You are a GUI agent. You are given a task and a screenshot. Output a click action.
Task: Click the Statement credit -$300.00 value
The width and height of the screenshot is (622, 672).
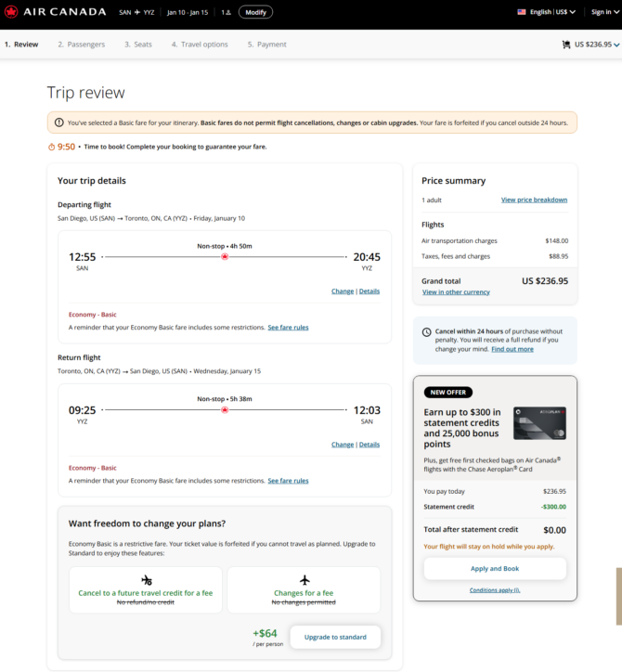tap(553, 507)
